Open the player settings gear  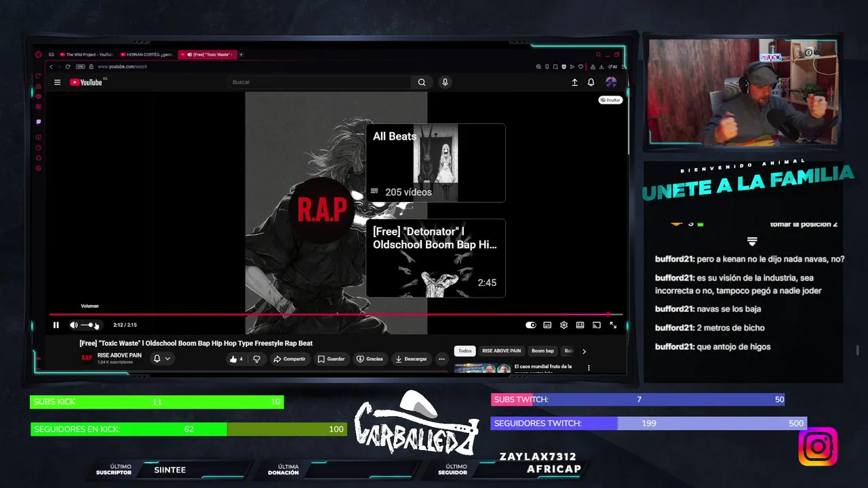pyautogui.click(x=564, y=325)
